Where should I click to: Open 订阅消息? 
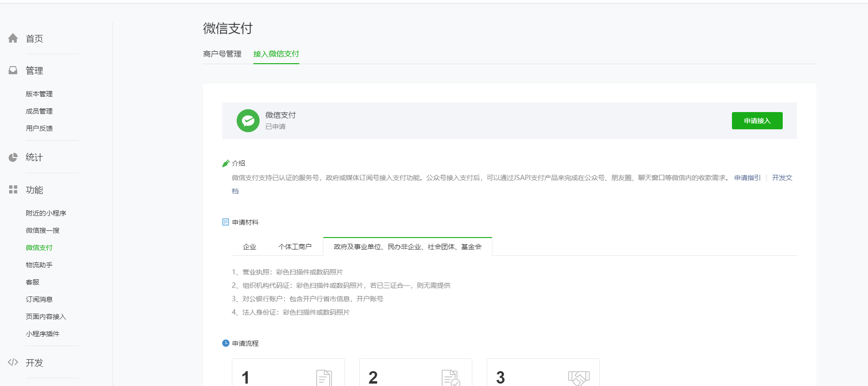[39, 299]
